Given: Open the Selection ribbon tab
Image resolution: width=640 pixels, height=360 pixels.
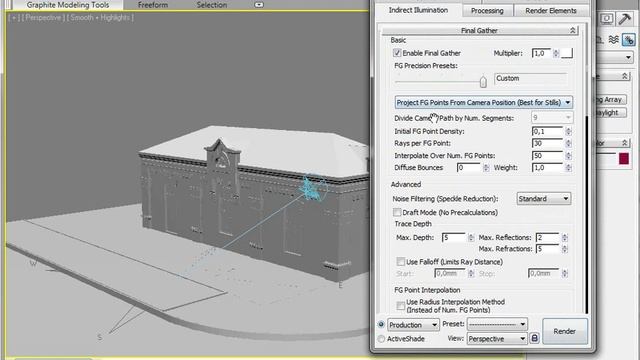Looking at the screenshot, I should click(x=211, y=5).
